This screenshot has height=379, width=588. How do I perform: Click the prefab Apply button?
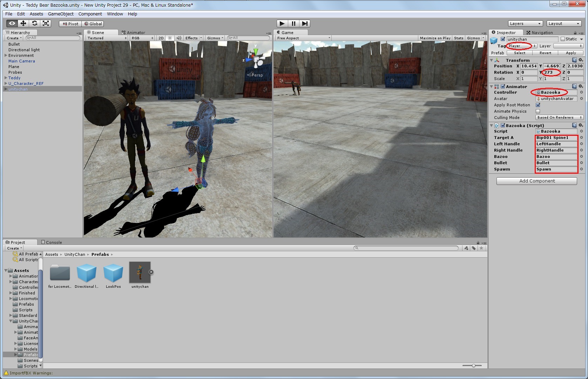570,53
